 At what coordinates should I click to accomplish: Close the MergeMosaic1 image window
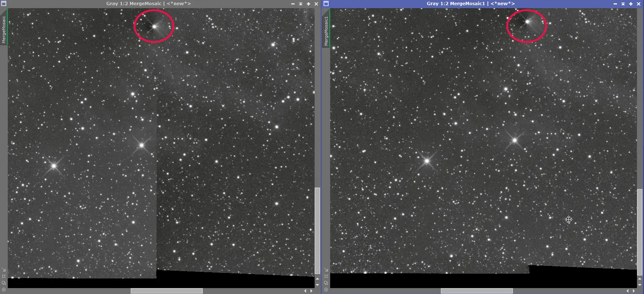638,4
